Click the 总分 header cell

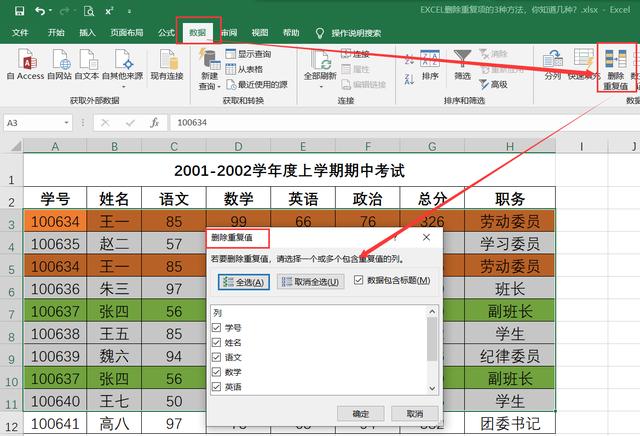pos(432,199)
